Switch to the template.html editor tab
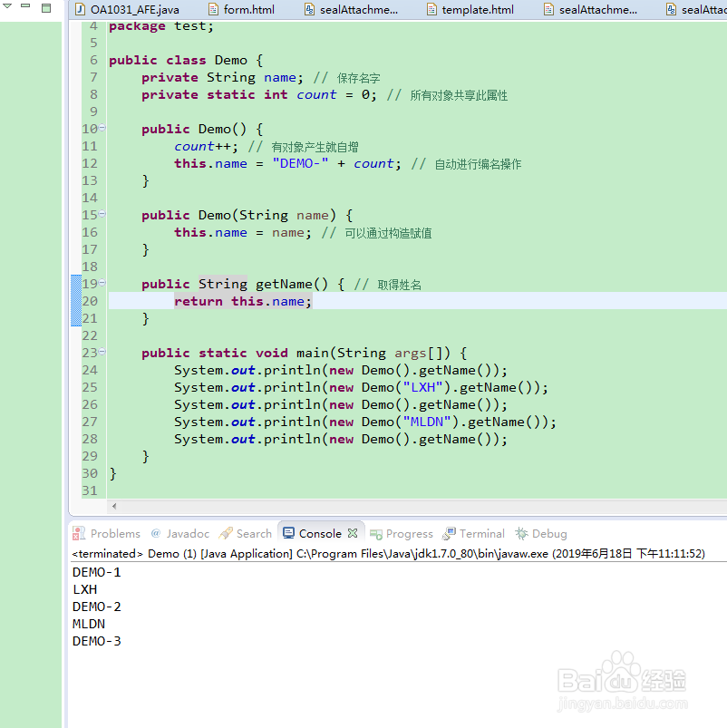This screenshot has width=727, height=728. pos(470,9)
